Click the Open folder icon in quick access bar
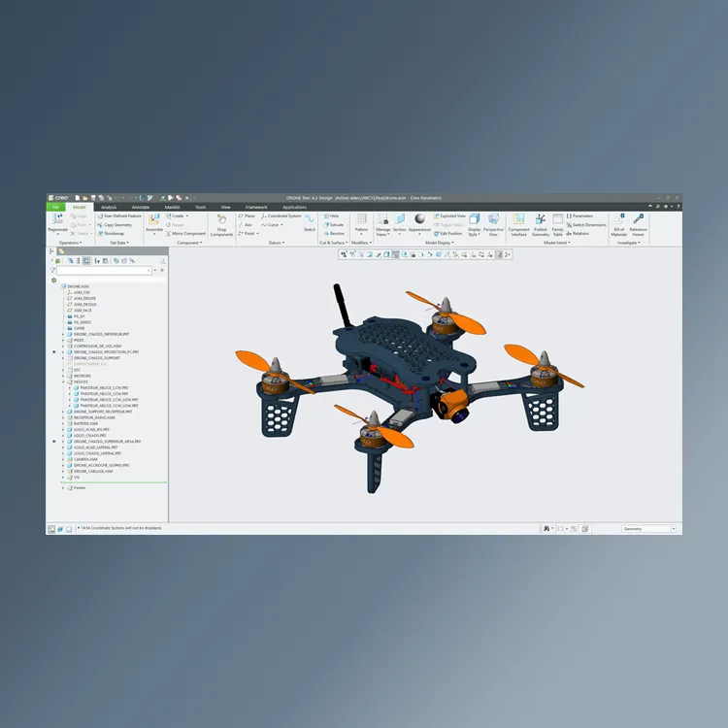728x728 pixels. coord(85,198)
